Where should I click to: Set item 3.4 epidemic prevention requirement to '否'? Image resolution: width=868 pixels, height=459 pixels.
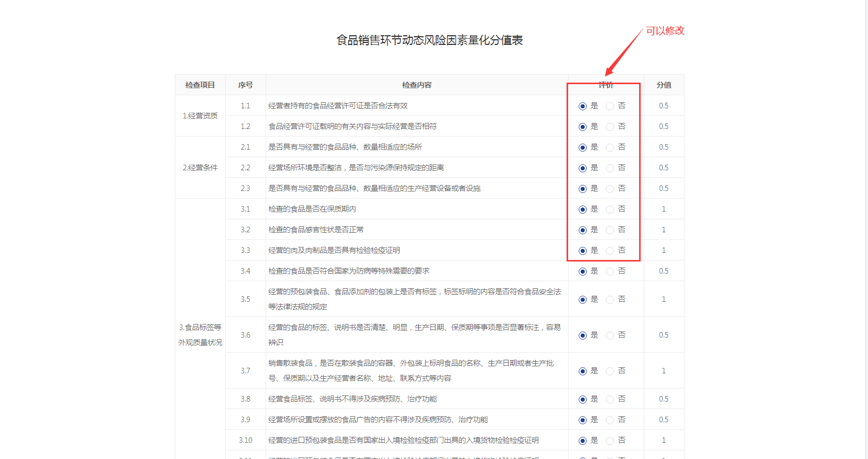(x=610, y=272)
